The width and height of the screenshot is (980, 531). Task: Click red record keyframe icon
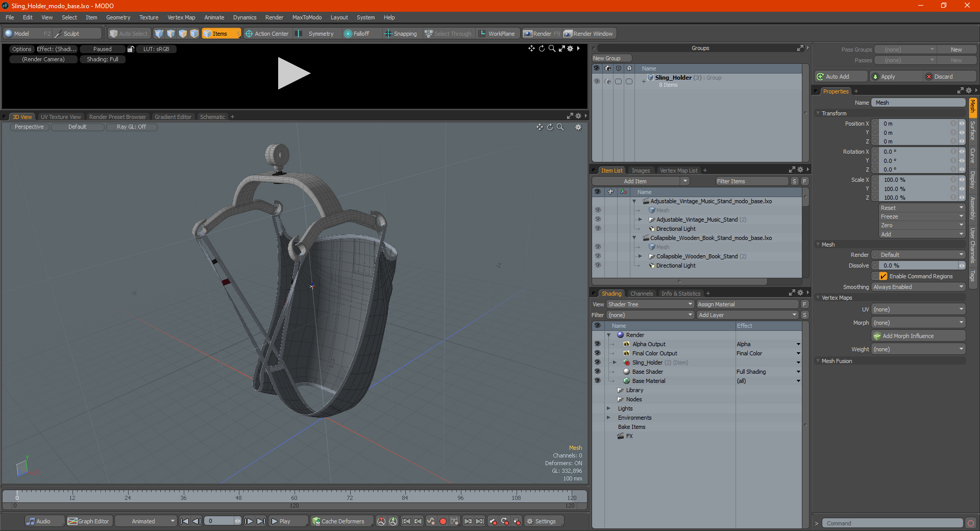443,521
